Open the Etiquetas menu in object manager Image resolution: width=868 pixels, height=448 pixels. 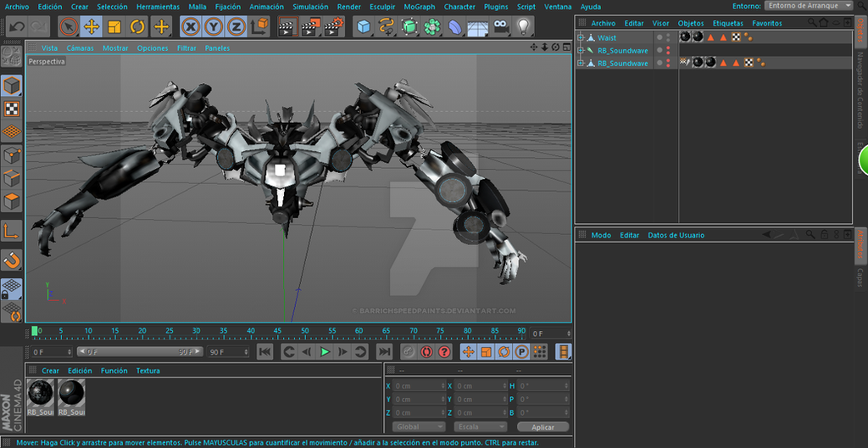pyautogui.click(x=728, y=23)
